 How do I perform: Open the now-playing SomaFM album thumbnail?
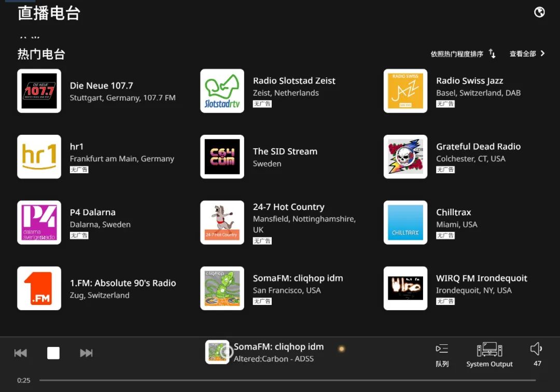pyautogui.click(x=217, y=352)
